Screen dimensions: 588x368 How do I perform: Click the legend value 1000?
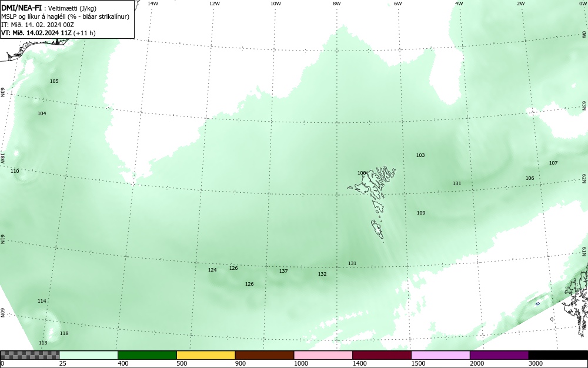(x=300, y=363)
